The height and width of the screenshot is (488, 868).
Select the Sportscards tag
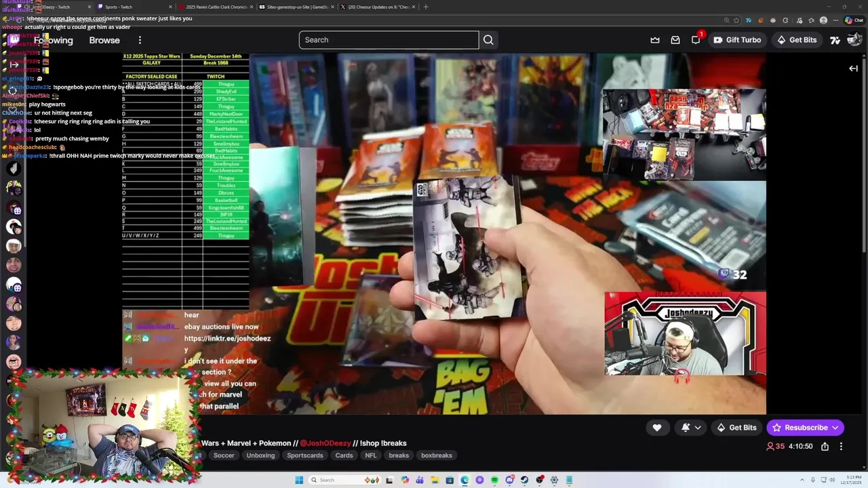(304, 455)
